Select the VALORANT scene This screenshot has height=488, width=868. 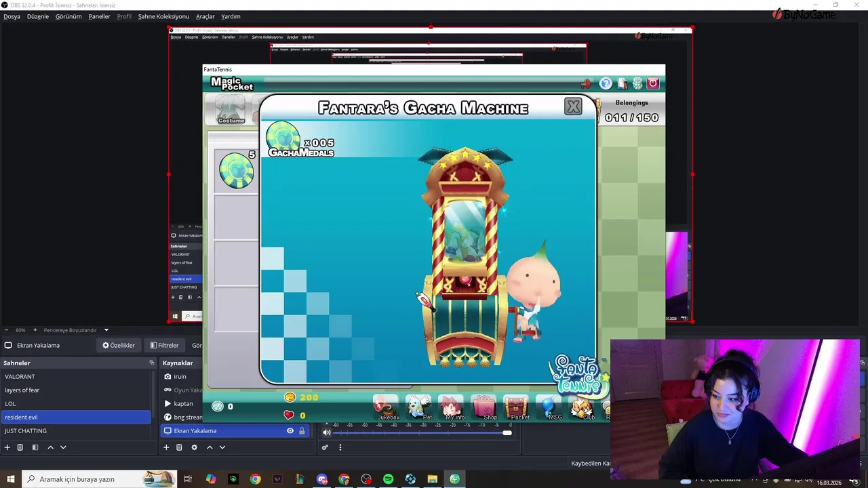76,376
